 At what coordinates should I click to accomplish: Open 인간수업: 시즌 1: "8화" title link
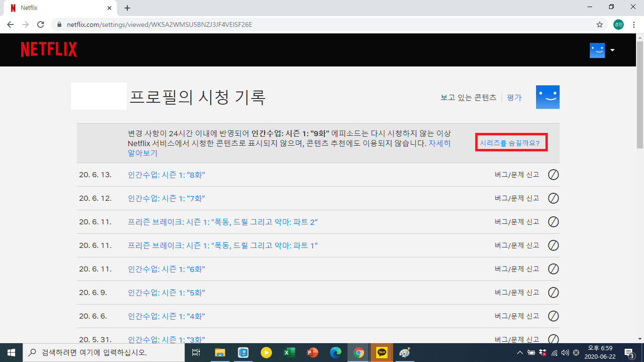coord(166,175)
